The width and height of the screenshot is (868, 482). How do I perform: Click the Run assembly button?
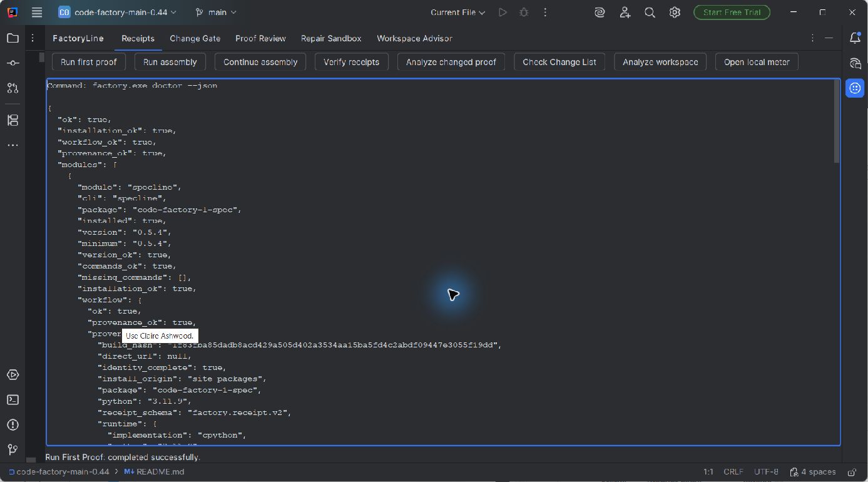170,62
